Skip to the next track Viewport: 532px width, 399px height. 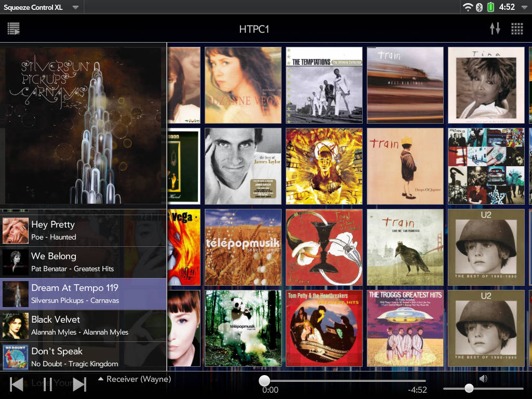click(x=79, y=384)
